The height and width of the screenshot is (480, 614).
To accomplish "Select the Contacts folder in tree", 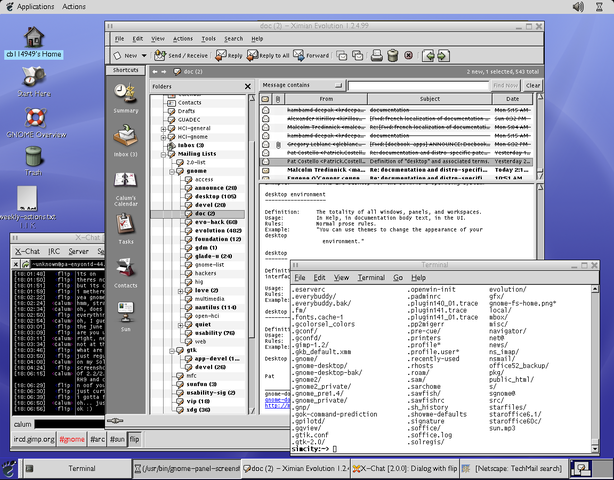I will 190,103.
